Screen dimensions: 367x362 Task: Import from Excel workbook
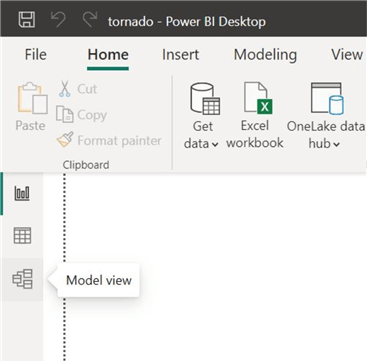(255, 115)
